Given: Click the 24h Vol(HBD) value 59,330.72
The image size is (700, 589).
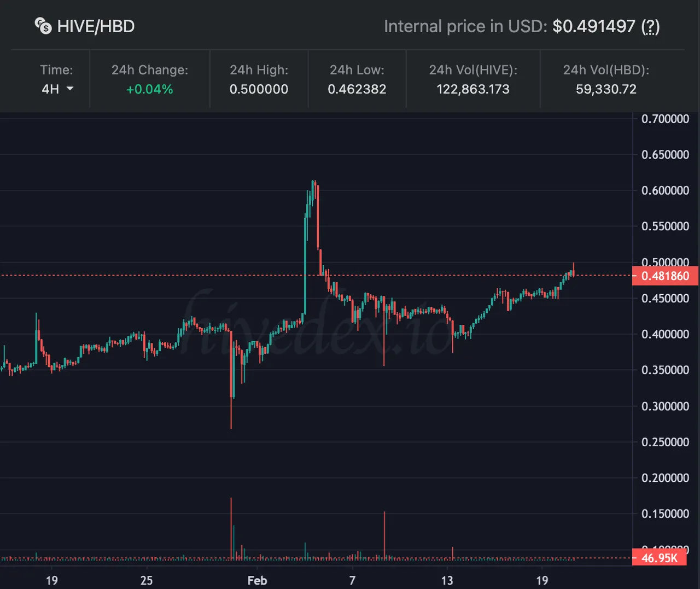Looking at the screenshot, I should point(606,89).
